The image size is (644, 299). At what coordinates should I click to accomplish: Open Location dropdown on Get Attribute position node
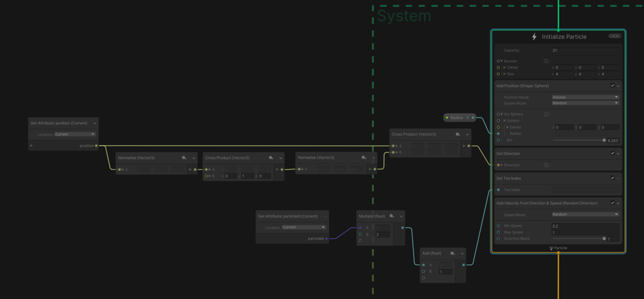(75, 134)
